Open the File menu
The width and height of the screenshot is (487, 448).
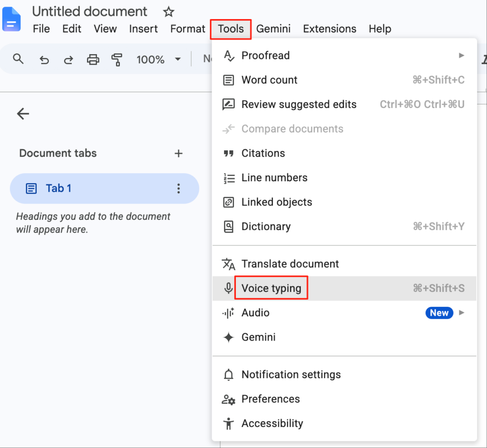click(x=41, y=29)
